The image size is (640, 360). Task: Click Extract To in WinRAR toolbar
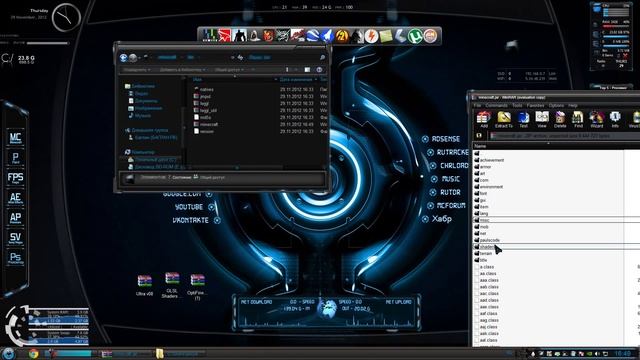tap(504, 119)
